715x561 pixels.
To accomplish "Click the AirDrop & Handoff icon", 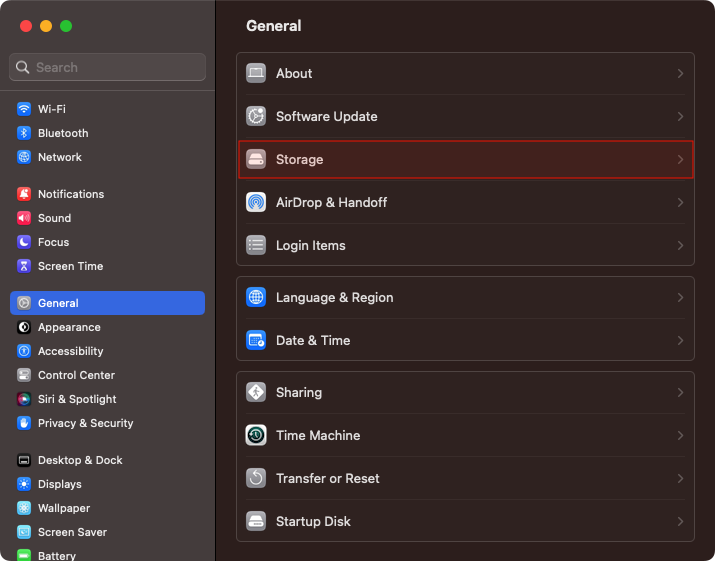I will (x=256, y=202).
